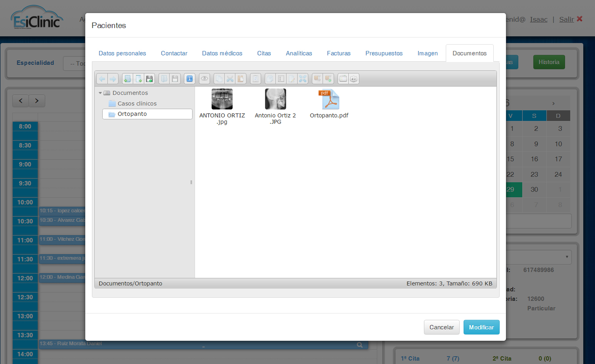Click the back arrow in file manager toolbar
The height and width of the screenshot is (364, 595).
(x=102, y=79)
